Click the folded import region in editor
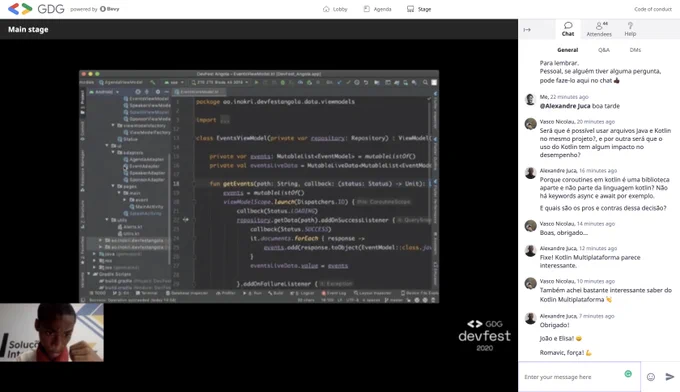Screen dimensions: 680x392 (225, 120)
